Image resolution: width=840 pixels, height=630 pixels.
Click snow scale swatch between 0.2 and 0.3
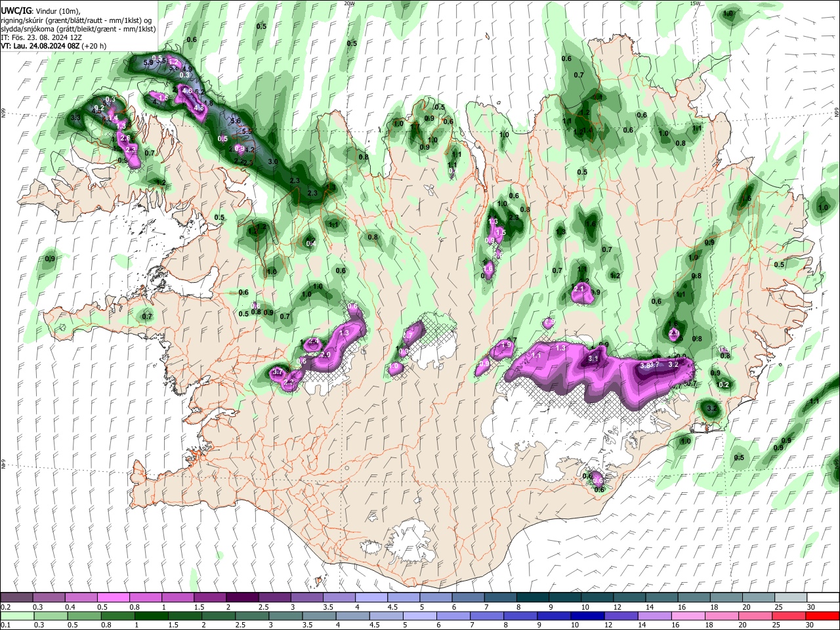17,598
